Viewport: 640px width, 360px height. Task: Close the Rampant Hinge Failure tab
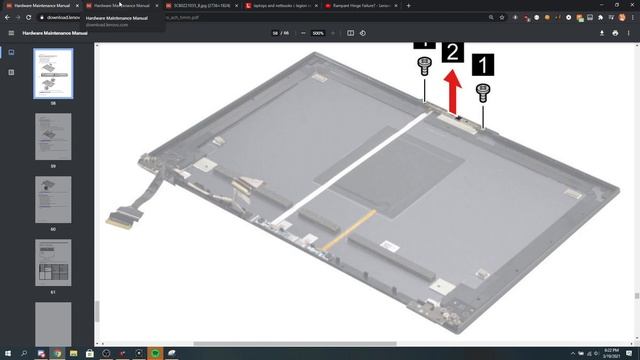(396, 6)
